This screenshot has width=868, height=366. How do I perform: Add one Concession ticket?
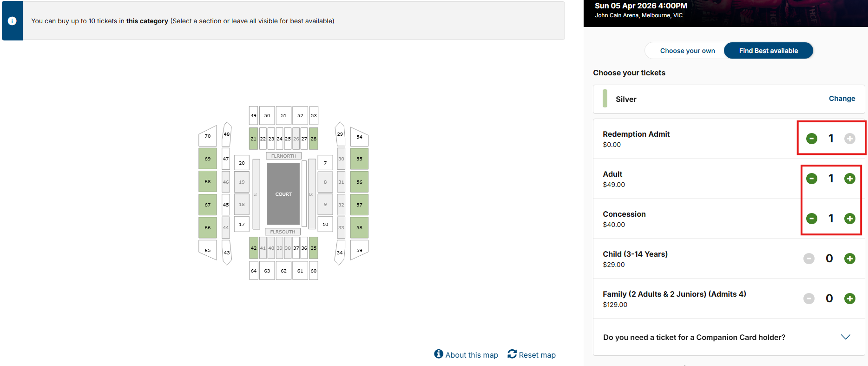tap(849, 219)
